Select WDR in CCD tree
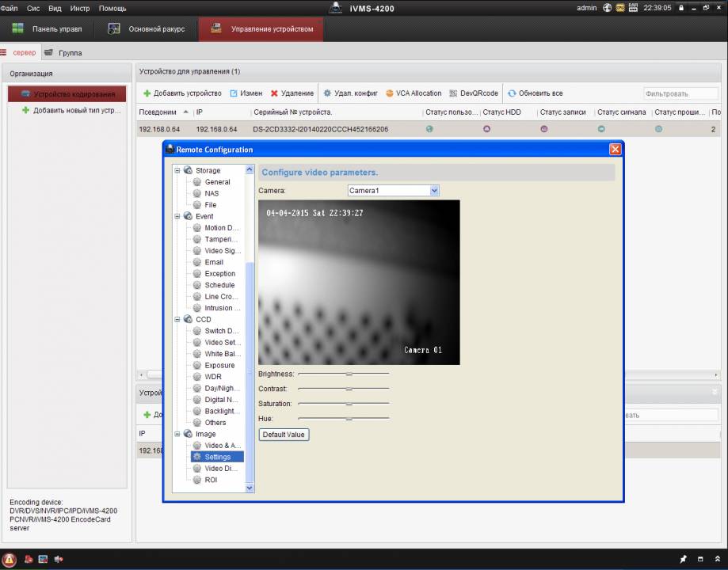The height and width of the screenshot is (570, 728). pos(213,377)
